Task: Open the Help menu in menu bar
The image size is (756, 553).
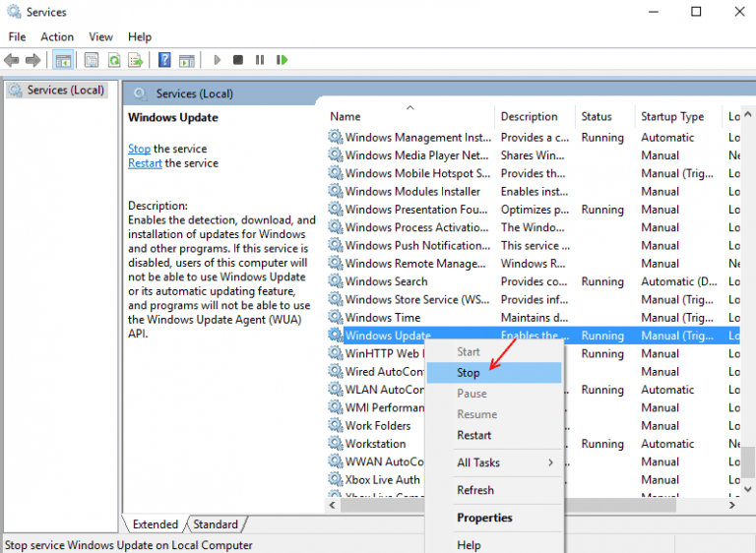Action: coord(140,36)
